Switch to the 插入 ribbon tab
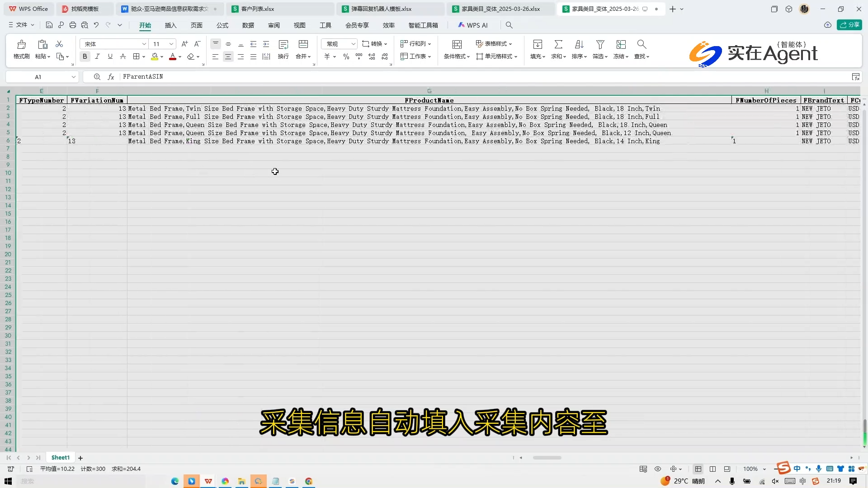Viewport: 868px width, 488px height. (x=170, y=25)
